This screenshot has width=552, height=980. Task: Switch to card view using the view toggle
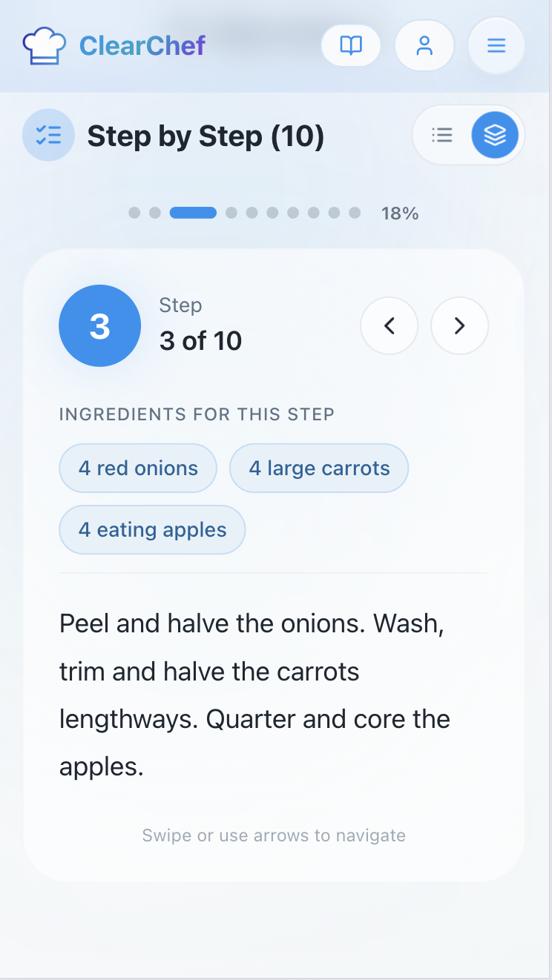[x=495, y=135]
